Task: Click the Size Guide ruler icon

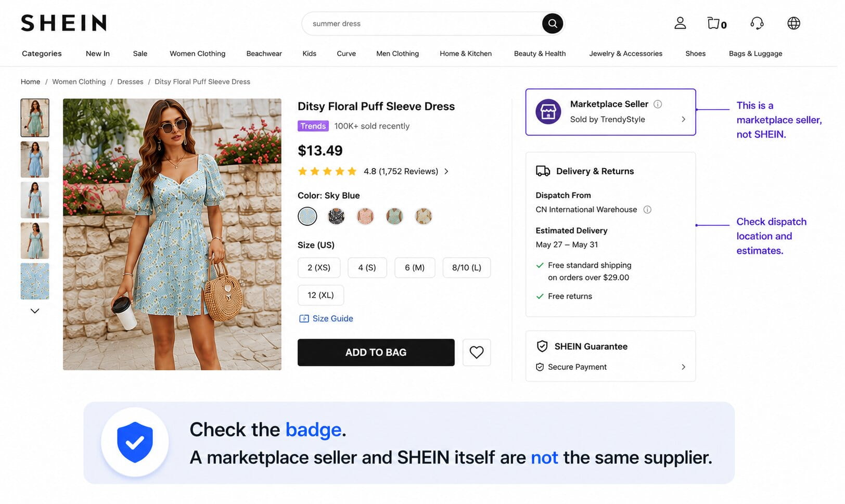Action: point(304,319)
